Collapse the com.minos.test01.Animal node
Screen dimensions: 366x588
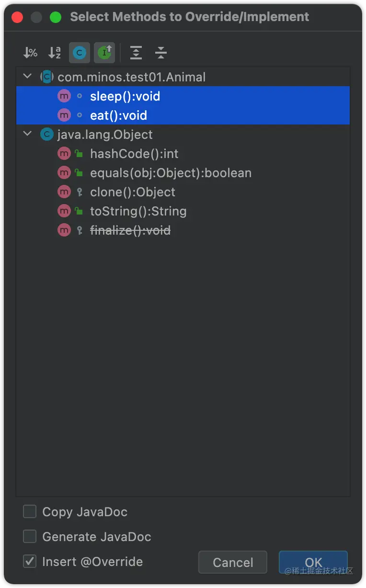coord(27,77)
